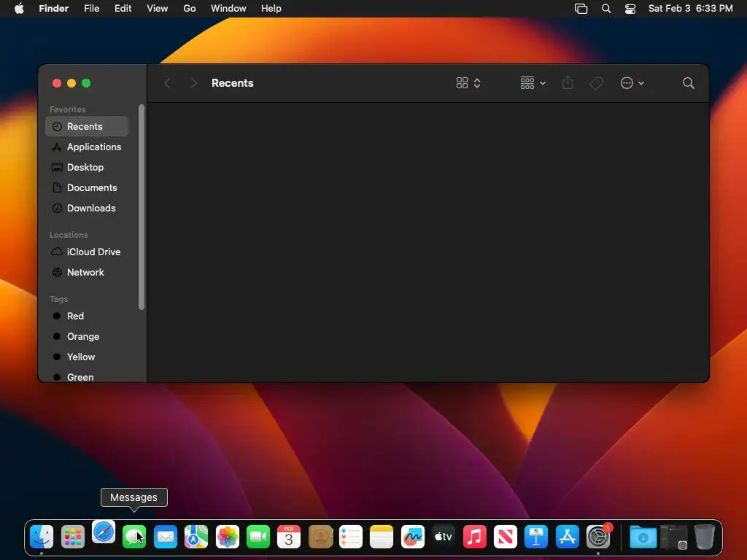Open the Window menu
The image size is (747, 560).
[228, 9]
